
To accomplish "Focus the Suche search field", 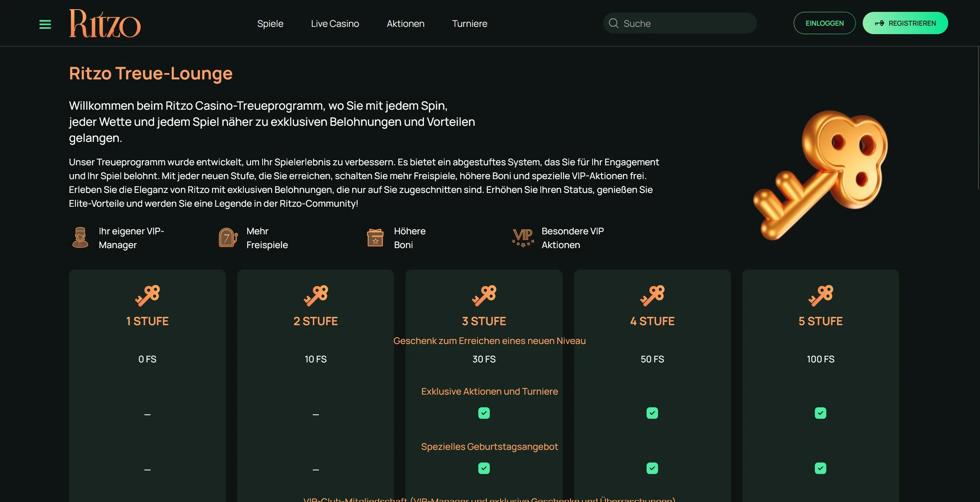I will click(680, 23).
